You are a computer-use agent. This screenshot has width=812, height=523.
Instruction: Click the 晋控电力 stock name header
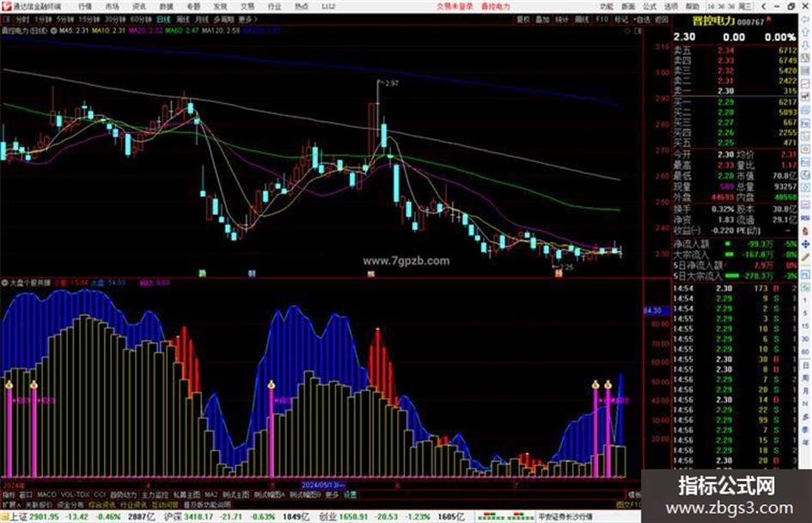pyautogui.click(x=713, y=21)
